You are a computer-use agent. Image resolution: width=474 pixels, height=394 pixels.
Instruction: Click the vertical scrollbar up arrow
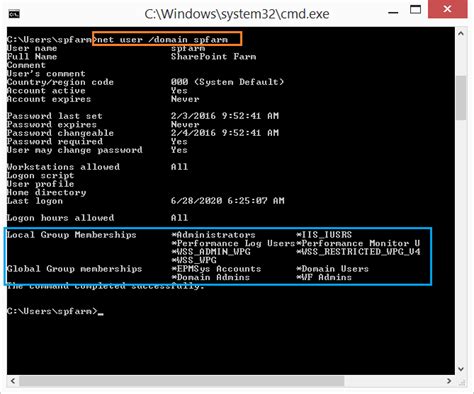pos(461,33)
